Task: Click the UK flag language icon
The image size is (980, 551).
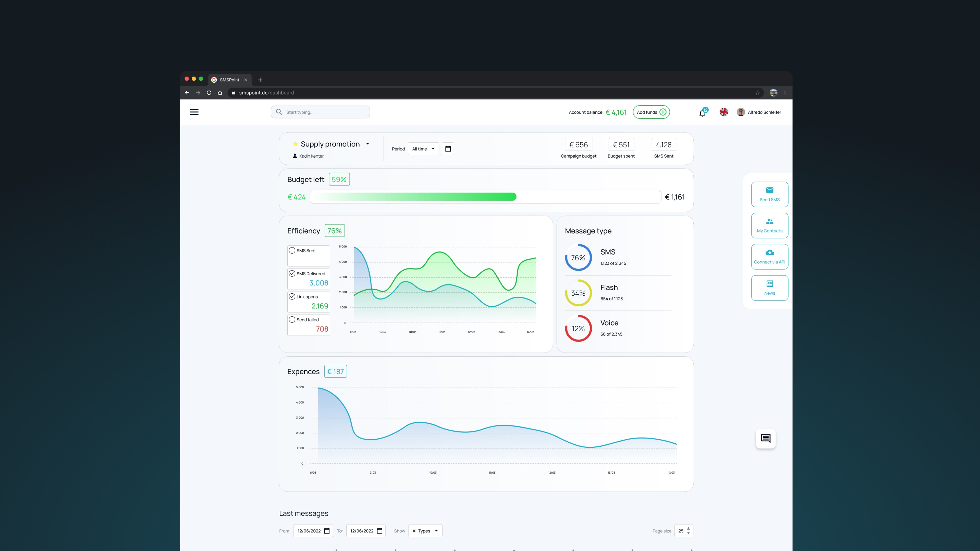Action: click(x=724, y=112)
